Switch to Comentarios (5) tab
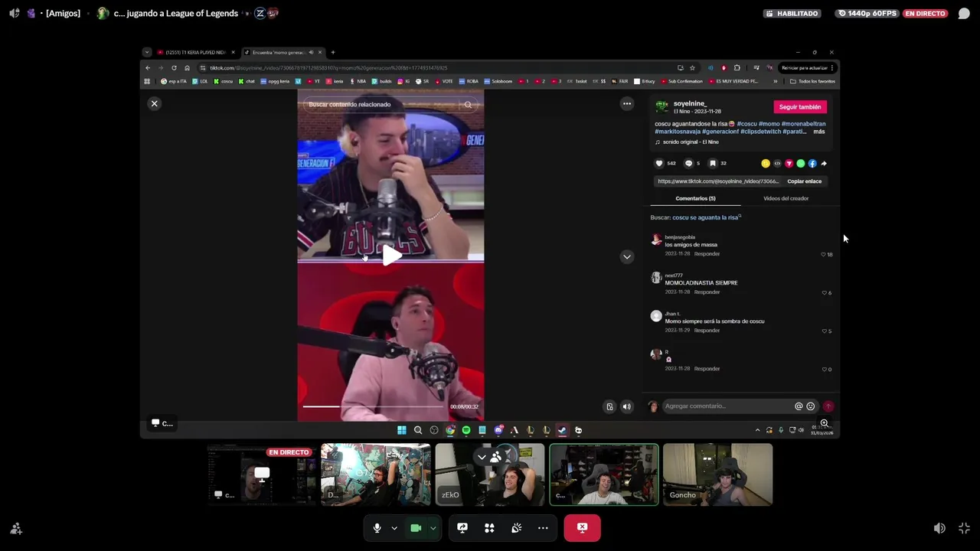 [x=695, y=198]
